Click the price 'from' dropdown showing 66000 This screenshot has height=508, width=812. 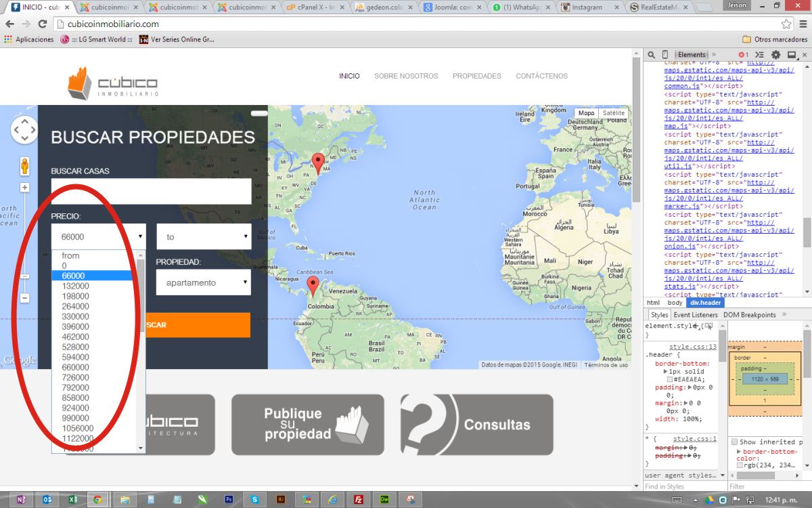tap(98, 237)
